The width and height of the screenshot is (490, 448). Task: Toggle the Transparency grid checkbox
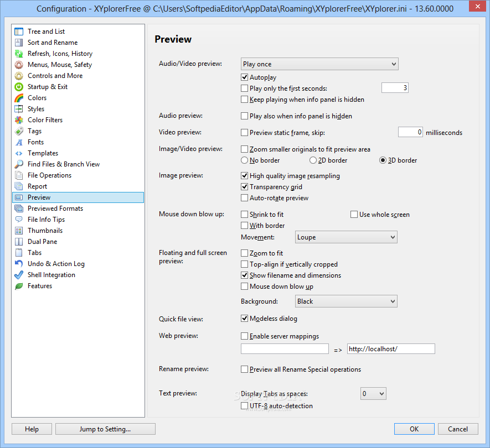244,187
